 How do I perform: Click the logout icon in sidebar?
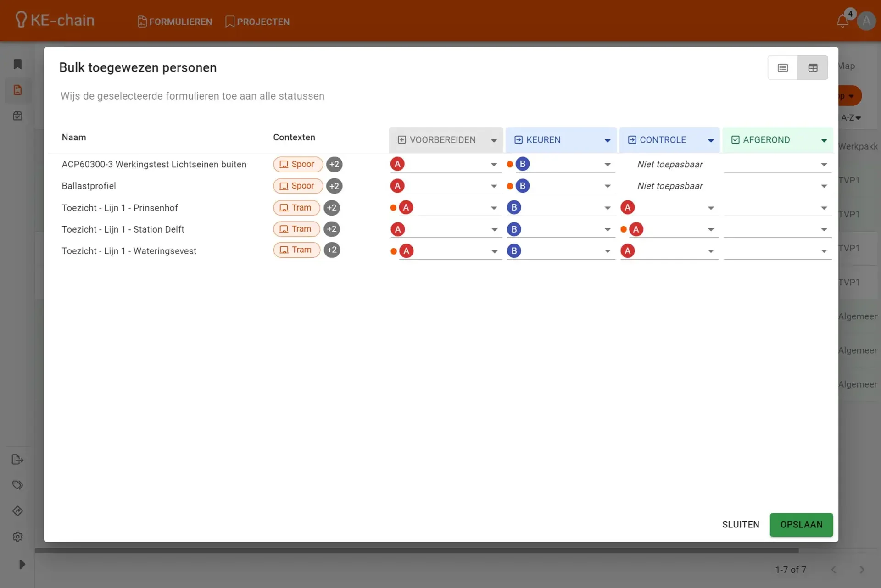click(17, 459)
